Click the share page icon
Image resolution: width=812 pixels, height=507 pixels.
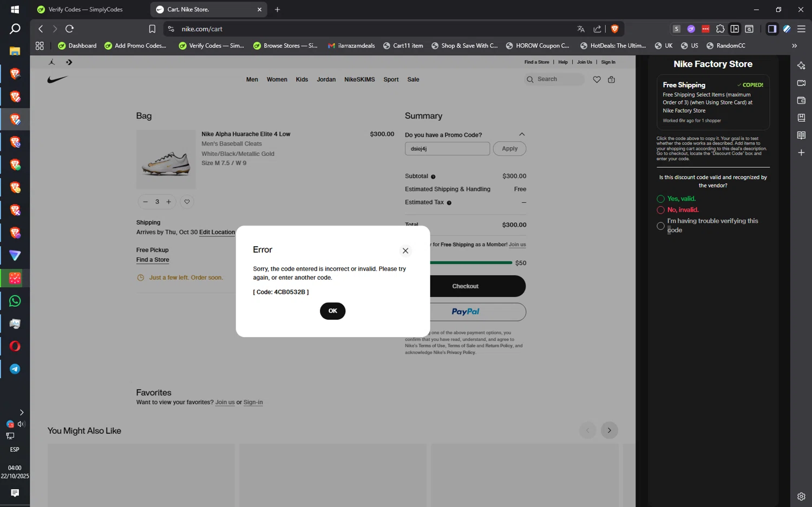(597, 29)
